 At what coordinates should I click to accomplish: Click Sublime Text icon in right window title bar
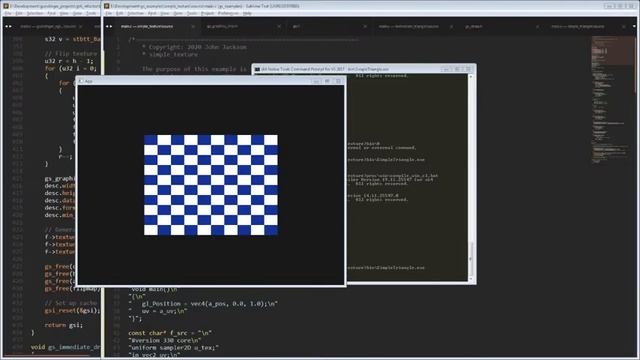tap(107, 6)
